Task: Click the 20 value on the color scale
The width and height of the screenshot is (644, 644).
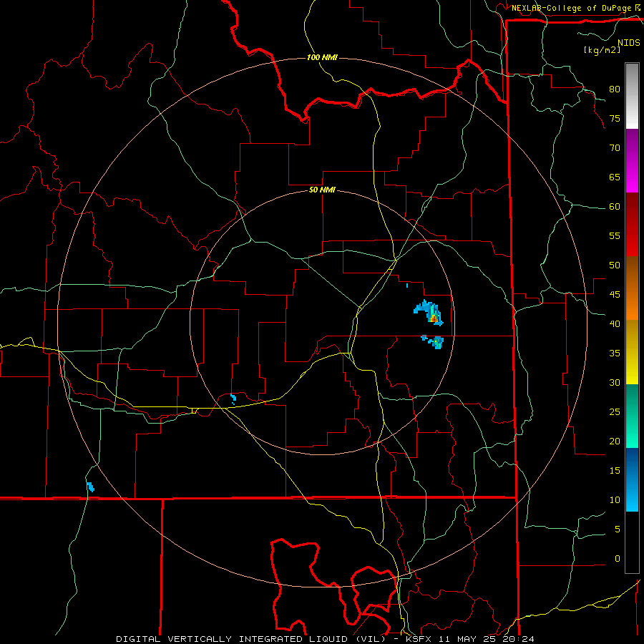Action: (x=615, y=441)
